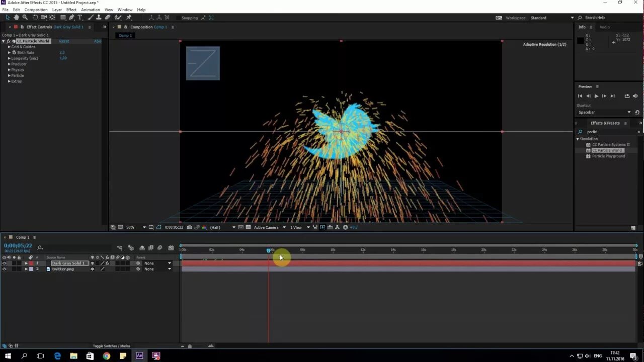Click the motion blur enable icon
Viewport: 644px width, 362px height.
pyautogui.click(x=159, y=248)
